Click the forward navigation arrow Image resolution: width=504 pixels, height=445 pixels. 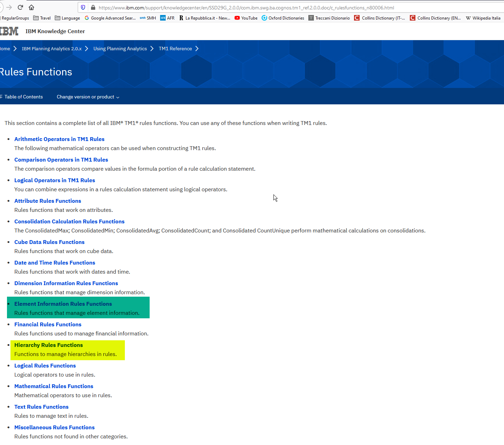(x=9, y=7)
